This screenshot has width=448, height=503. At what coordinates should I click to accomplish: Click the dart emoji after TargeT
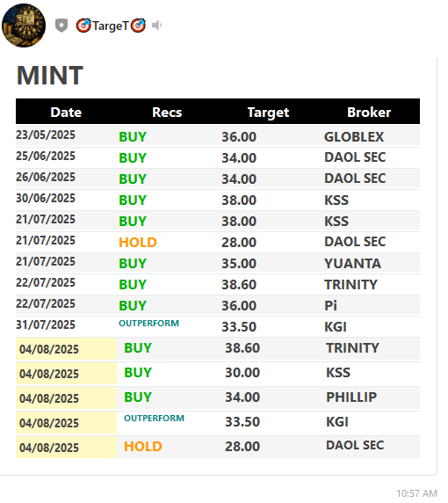pos(138,26)
